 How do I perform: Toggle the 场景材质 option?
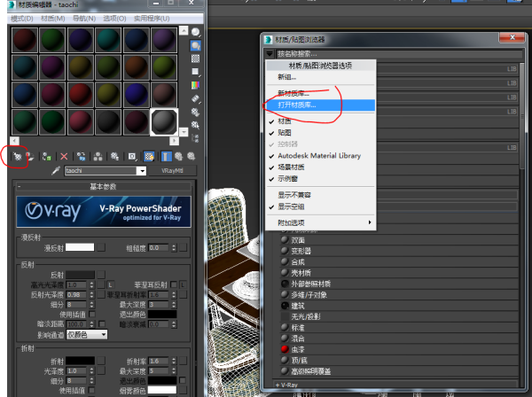point(320,167)
